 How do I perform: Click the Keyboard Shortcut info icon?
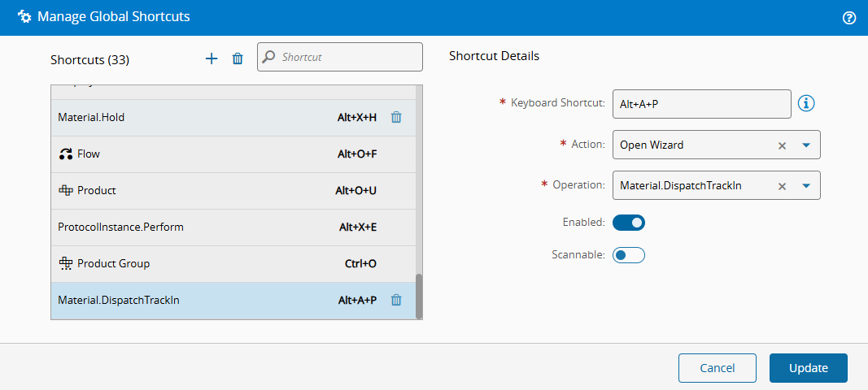(806, 103)
